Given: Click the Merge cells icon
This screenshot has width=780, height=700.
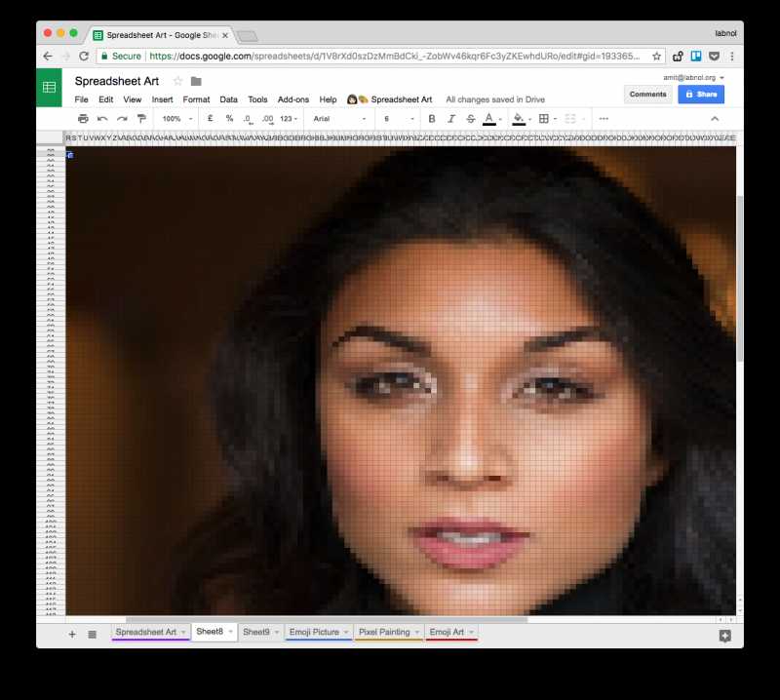Looking at the screenshot, I should pyautogui.click(x=568, y=118).
